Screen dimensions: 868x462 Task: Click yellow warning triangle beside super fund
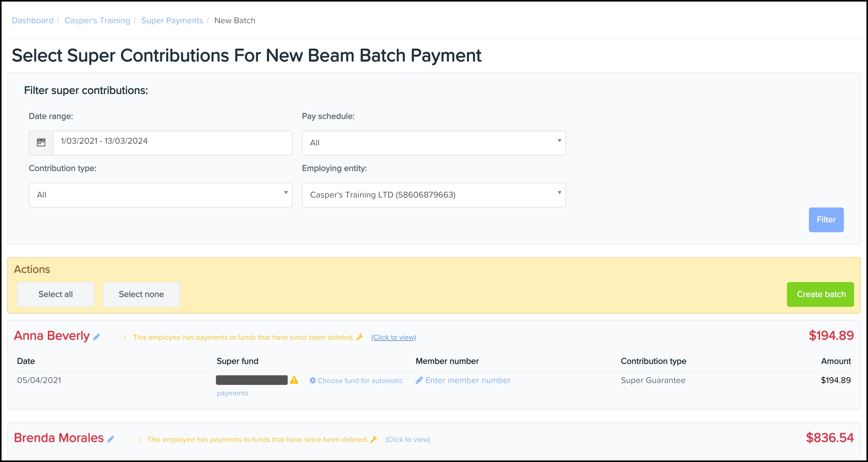294,380
